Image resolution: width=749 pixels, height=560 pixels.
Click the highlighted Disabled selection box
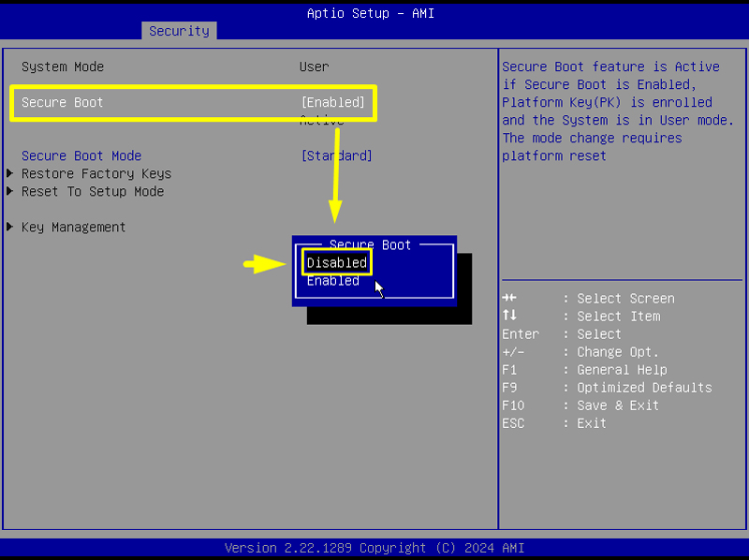click(335, 262)
